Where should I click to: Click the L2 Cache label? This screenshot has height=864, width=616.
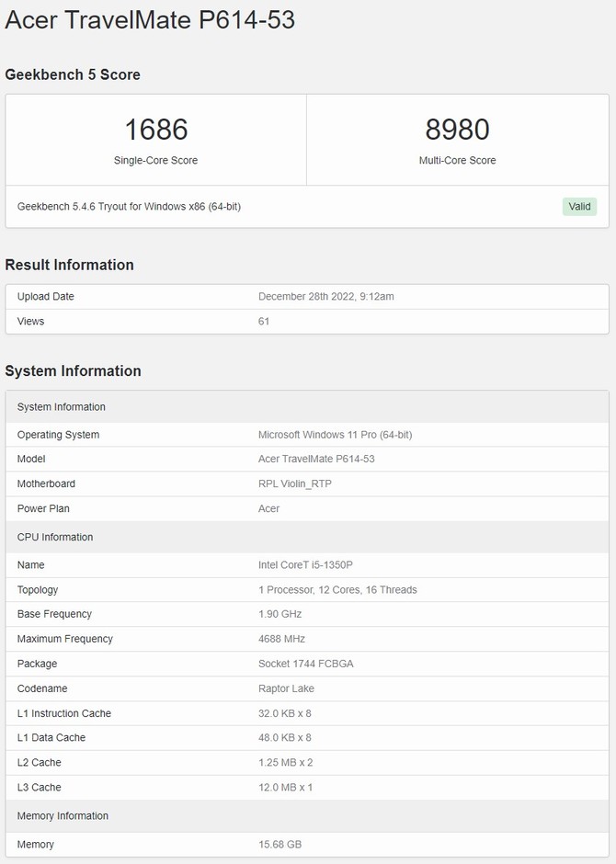click(x=40, y=762)
